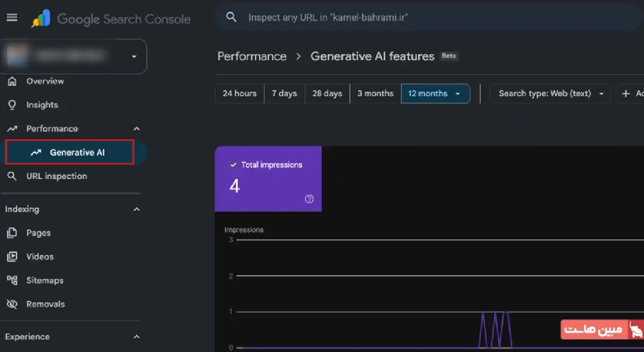
Task: Select the 28 days range tab
Action: pos(327,93)
